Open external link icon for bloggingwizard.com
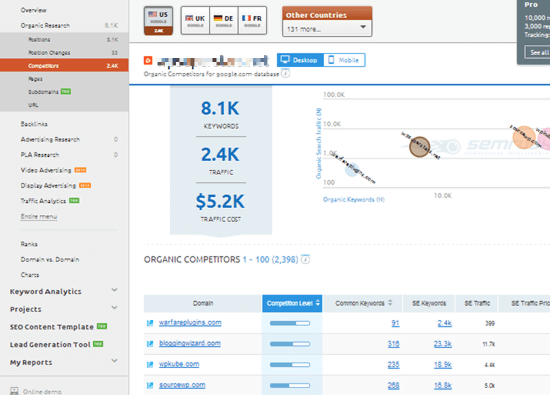Screen dimensions: 550x395 (x=150, y=344)
